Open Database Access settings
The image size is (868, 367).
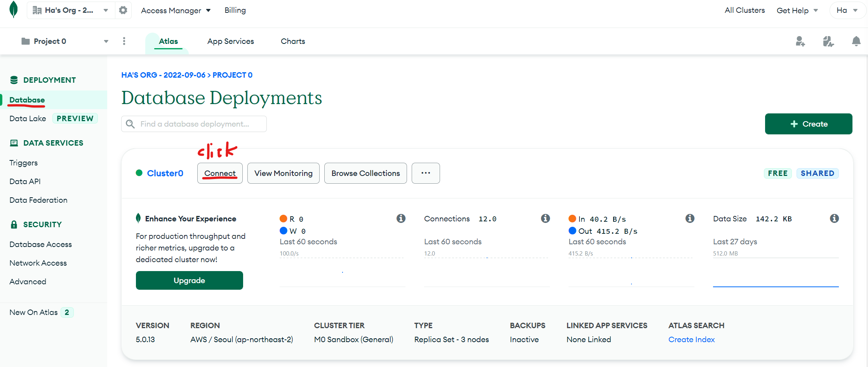(40, 244)
